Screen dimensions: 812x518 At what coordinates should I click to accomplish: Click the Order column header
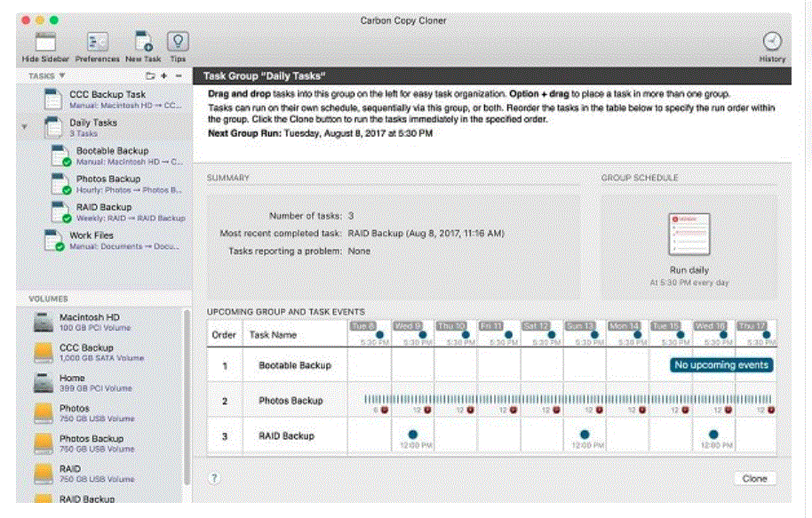(x=224, y=335)
